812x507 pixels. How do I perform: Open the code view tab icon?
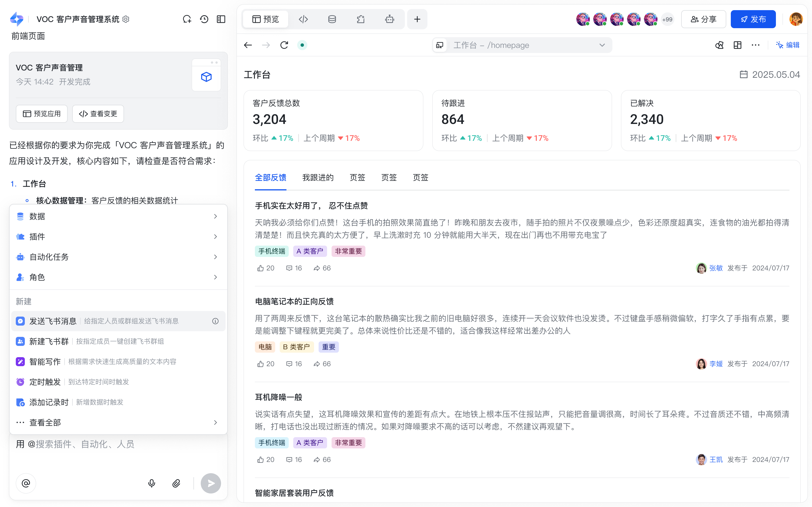point(303,19)
